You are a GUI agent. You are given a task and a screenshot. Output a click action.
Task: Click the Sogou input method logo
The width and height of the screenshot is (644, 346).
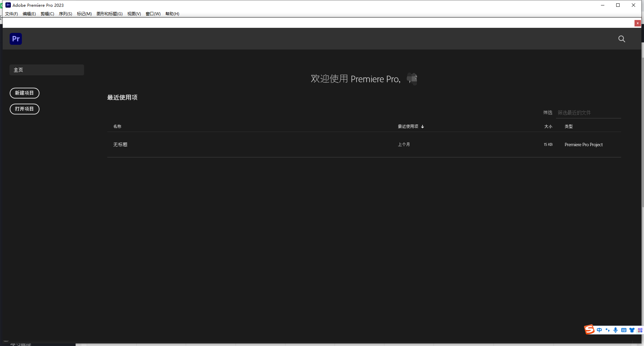point(589,329)
